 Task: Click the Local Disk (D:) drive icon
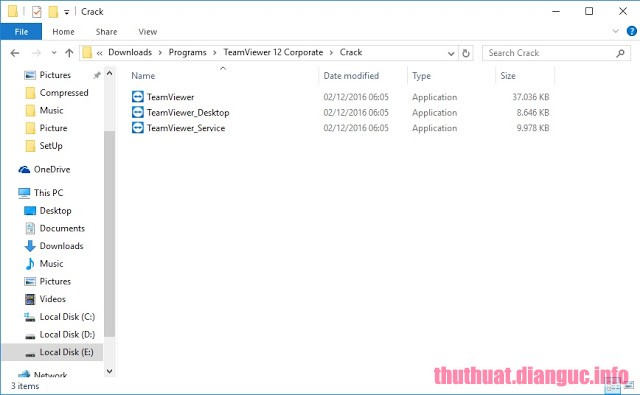tap(30, 336)
